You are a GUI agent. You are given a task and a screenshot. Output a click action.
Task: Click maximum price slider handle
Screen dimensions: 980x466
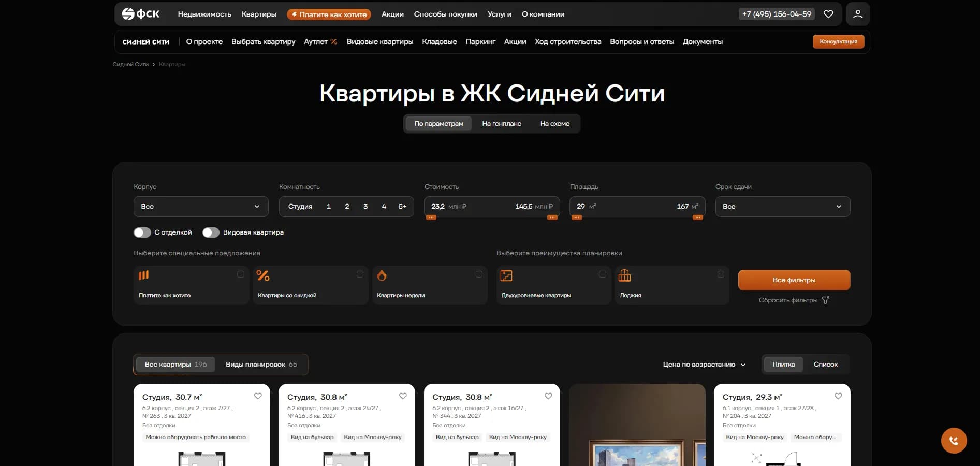[x=552, y=217]
